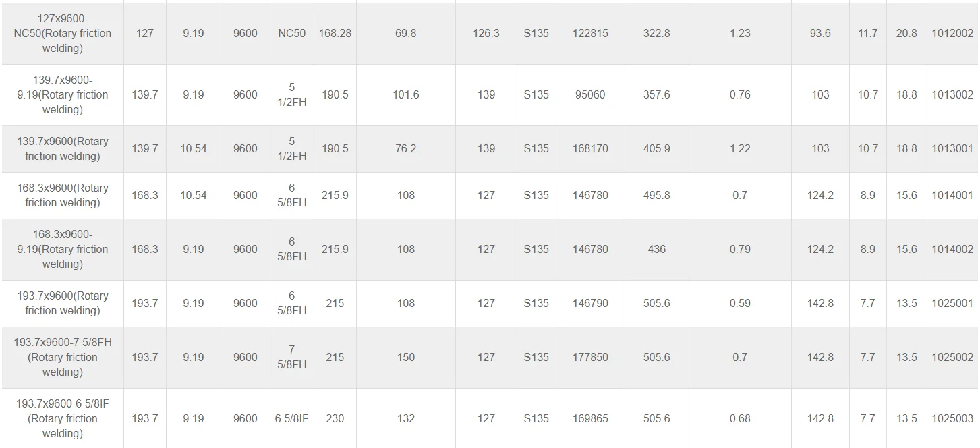
Task: Click the 193.7x9600-6 5/8IF product name
Action: coord(62,418)
